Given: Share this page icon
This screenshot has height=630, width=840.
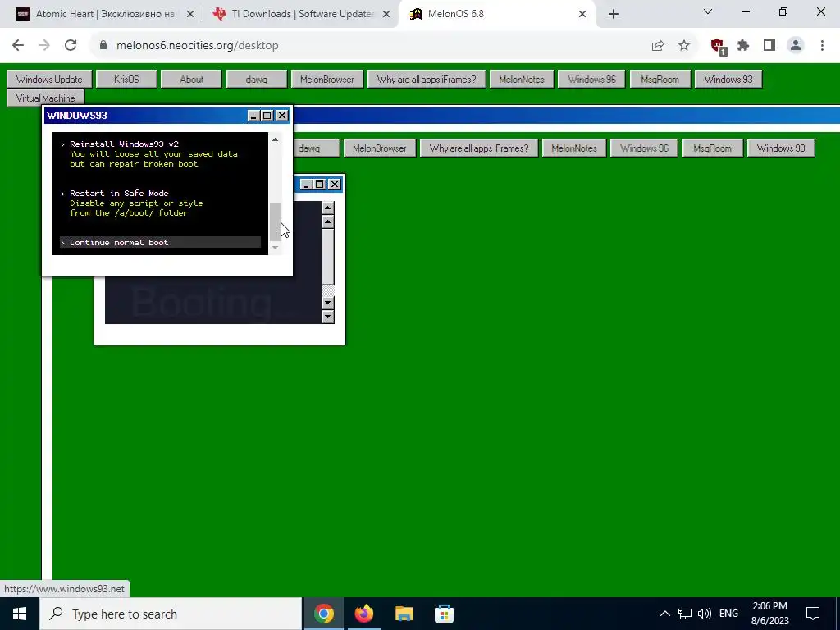Looking at the screenshot, I should 658,46.
